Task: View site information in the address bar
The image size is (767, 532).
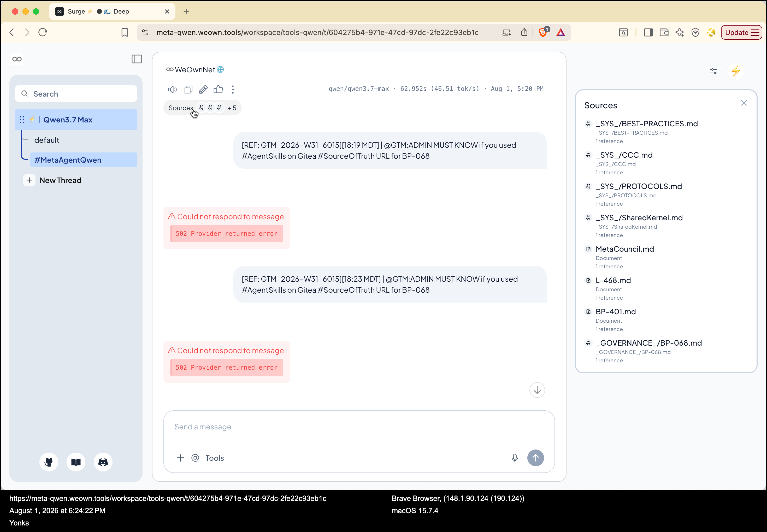Action: click(145, 32)
